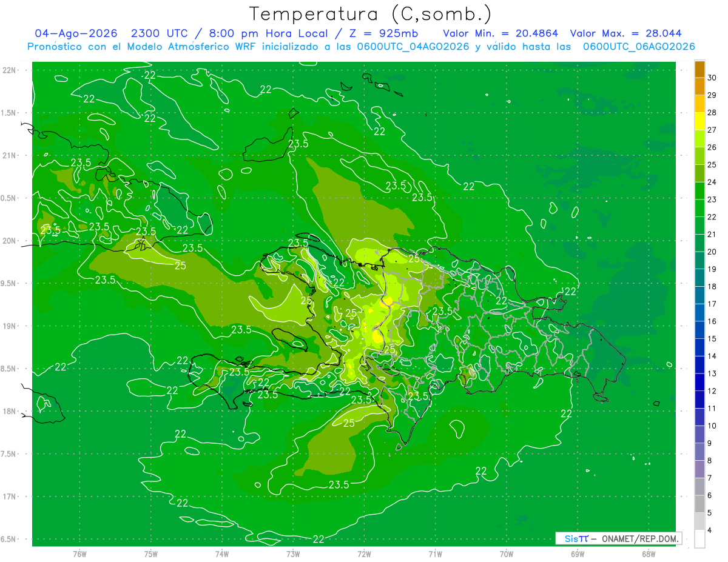The image size is (728, 562).
Task: Click the color scale label "10"
Action: [712, 426]
